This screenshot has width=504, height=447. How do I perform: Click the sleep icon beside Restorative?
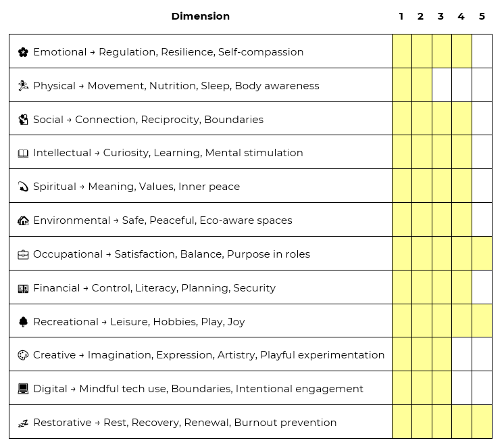tap(23, 423)
